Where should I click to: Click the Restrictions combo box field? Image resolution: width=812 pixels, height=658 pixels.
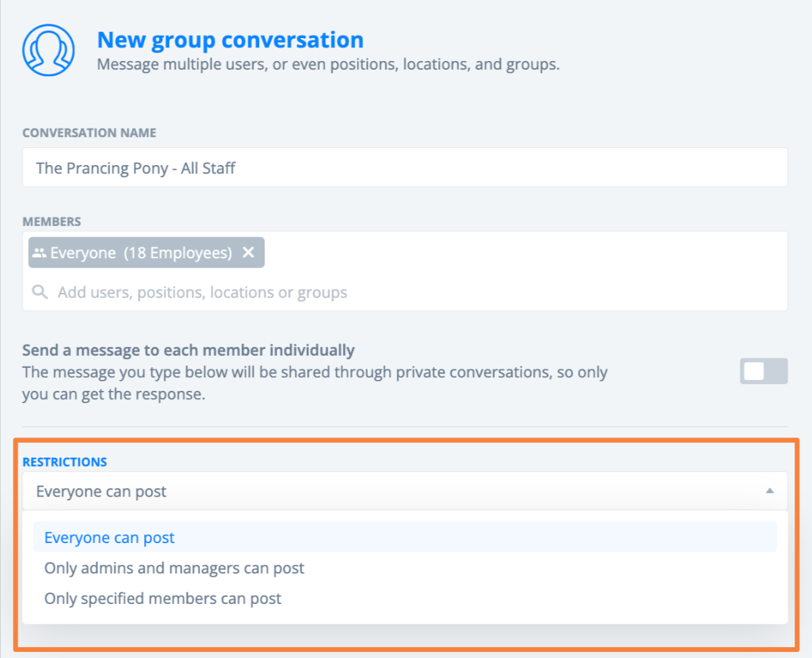point(392,491)
